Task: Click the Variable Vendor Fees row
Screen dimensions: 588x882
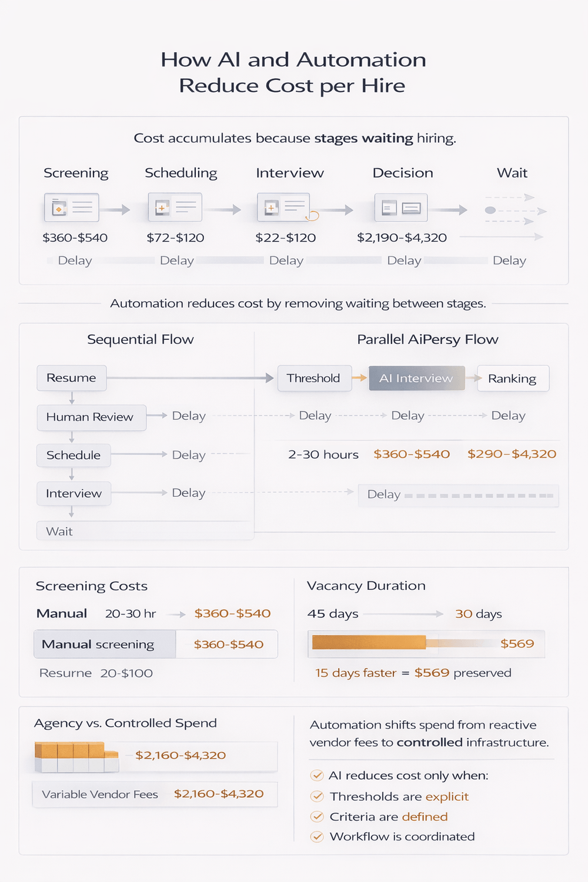Action: pyautogui.click(x=155, y=794)
